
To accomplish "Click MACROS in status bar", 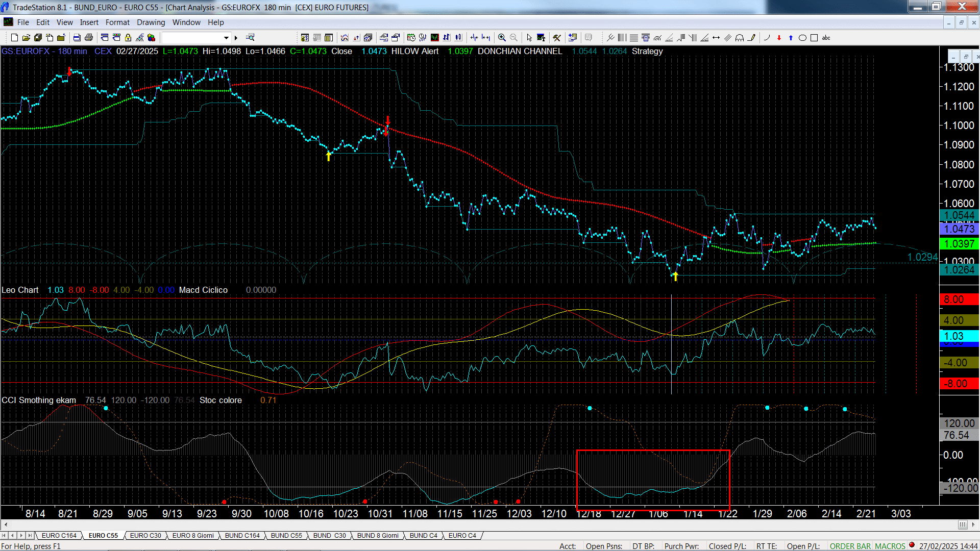I will [890, 546].
